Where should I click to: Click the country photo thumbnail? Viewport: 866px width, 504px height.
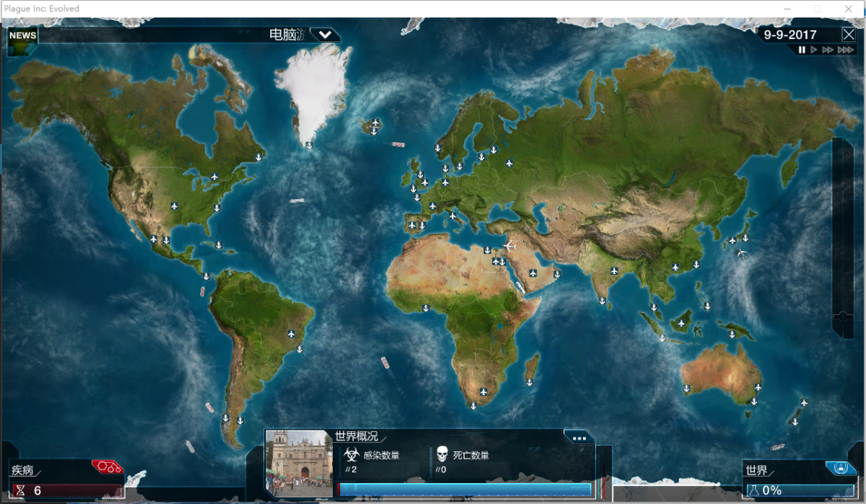click(x=299, y=462)
